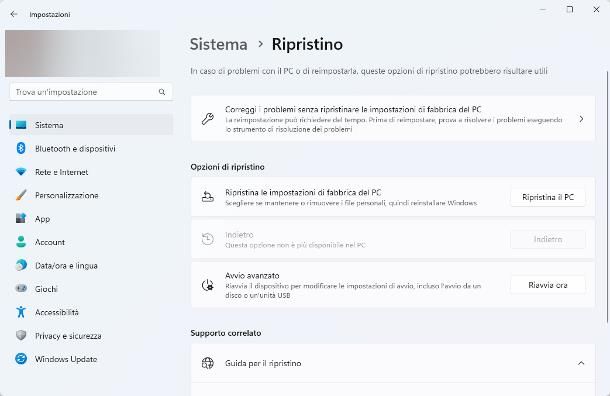Minimize the Impostazioni window
Image resolution: width=610 pixels, height=396 pixels.
[x=543, y=9]
